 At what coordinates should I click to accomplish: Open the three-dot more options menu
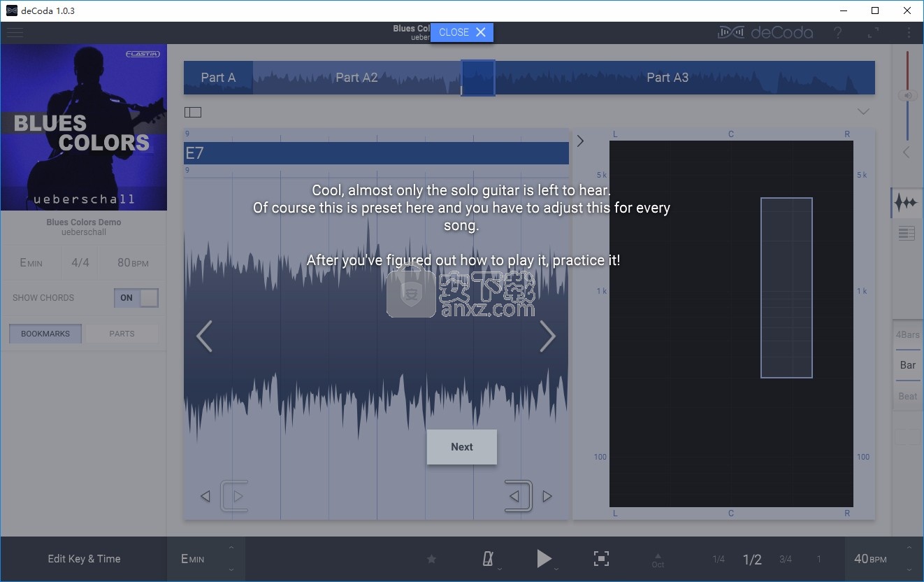909,33
